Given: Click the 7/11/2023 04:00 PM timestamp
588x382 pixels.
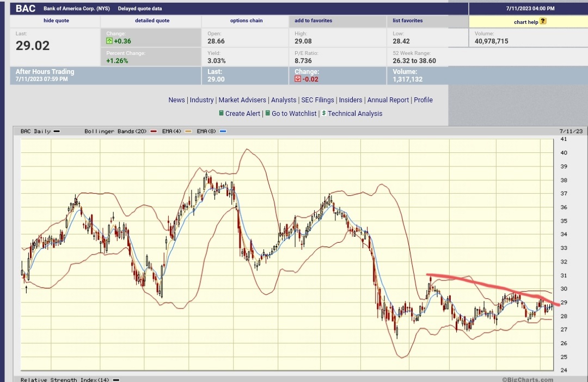Looking at the screenshot, I should coord(530,8).
